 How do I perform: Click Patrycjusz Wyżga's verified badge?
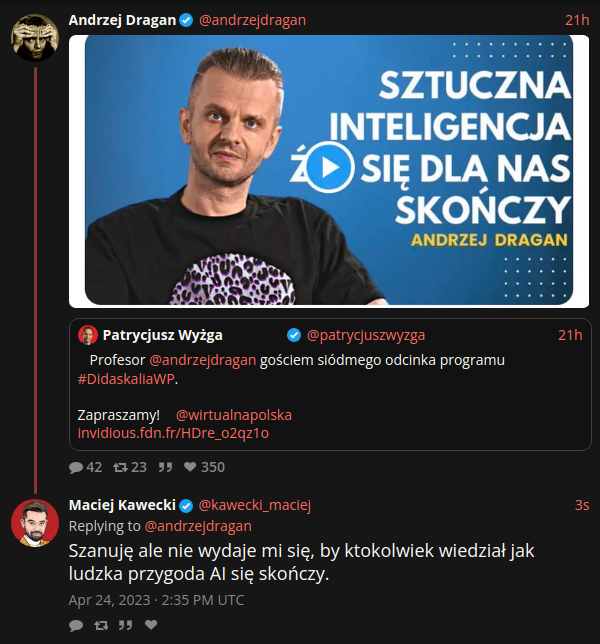point(294,335)
